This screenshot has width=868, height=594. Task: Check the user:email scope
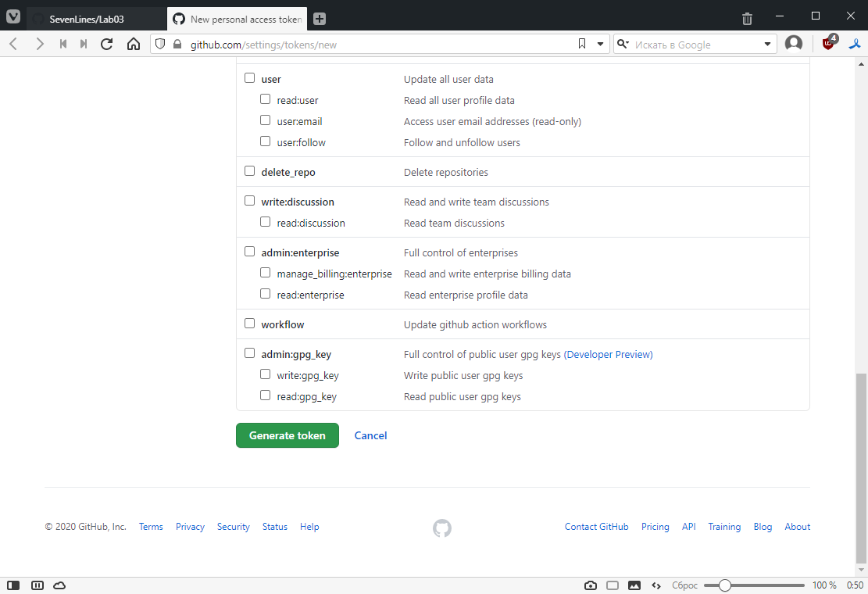pyautogui.click(x=265, y=120)
